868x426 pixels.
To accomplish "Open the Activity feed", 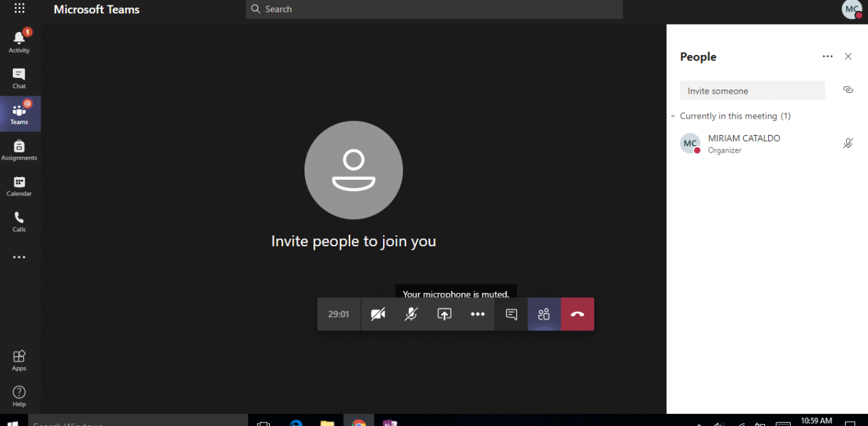I will pos(19,42).
